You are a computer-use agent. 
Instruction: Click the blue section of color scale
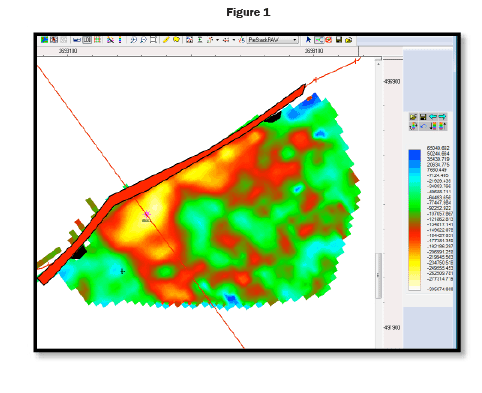(x=414, y=157)
